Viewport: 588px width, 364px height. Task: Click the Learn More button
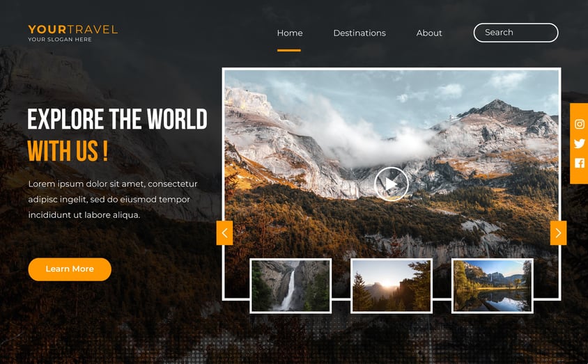click(70, 269)
